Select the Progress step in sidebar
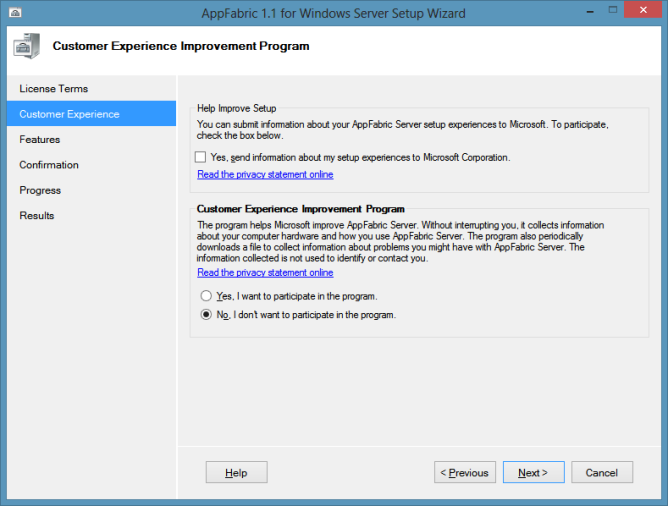 click(x=40, y=190)
